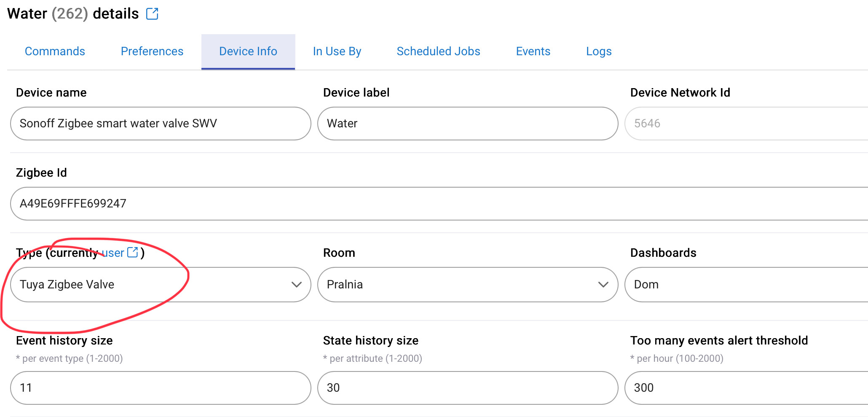Open the Room dropdown showing Pralnia
This screenshot has height=417, width=868.
click(468, 285)
